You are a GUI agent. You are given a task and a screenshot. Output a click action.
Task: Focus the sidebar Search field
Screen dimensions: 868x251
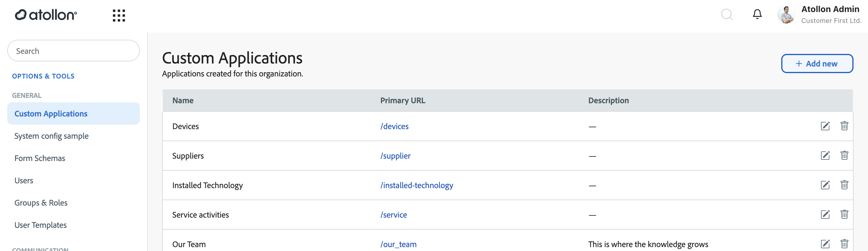click(x=74, y=51)
